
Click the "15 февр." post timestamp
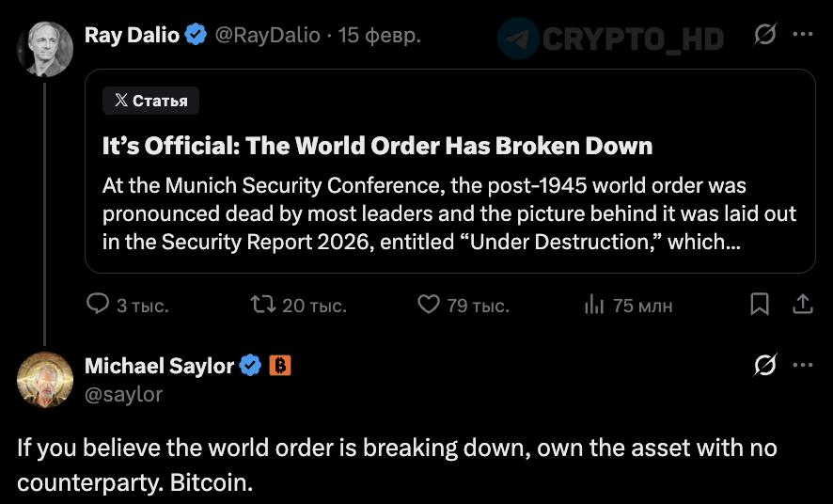click(x=379, y=36)
